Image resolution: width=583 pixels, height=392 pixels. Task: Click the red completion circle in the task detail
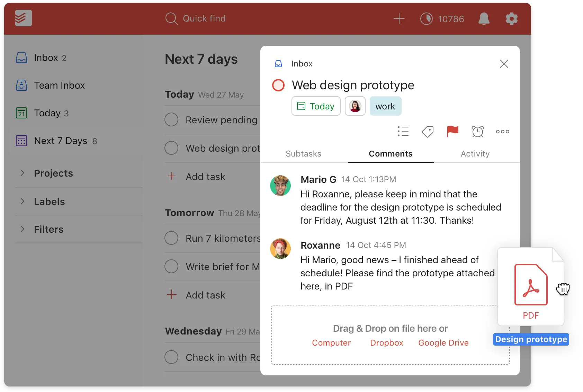[278, 85]
